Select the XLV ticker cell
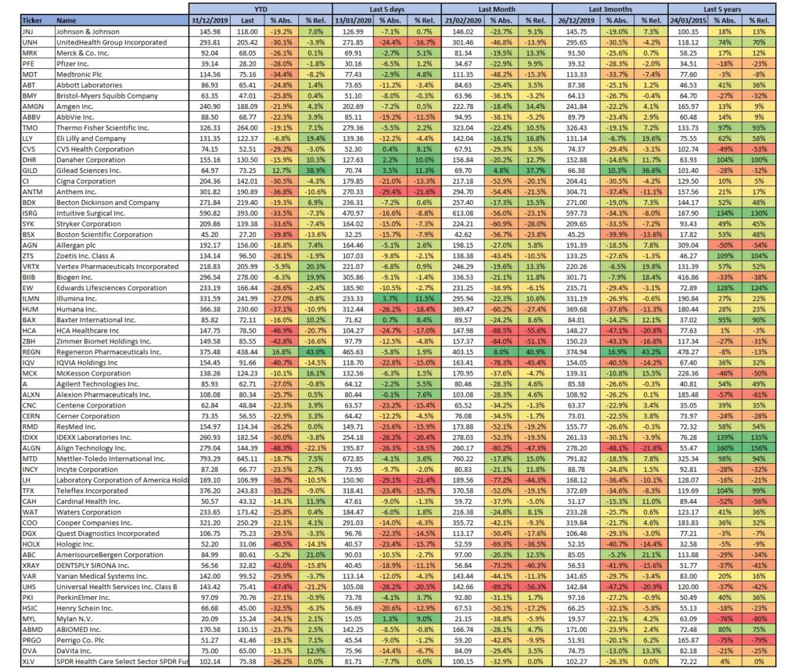Viewport: 801px width, 672px height. point(38,662)
